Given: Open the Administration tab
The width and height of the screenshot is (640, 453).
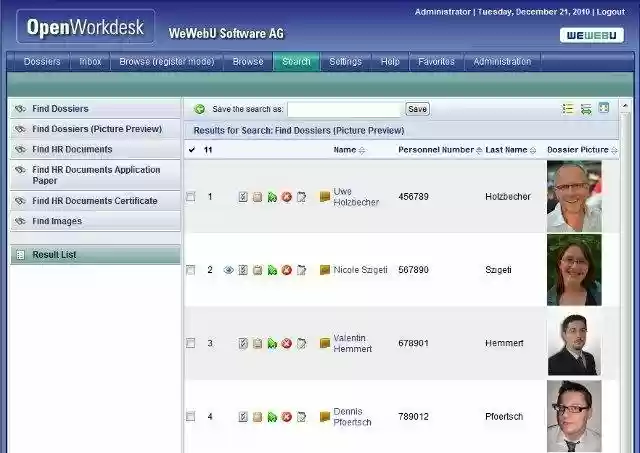Looking at the screenshot, I should pyautogui.click(x=502, y=62).
